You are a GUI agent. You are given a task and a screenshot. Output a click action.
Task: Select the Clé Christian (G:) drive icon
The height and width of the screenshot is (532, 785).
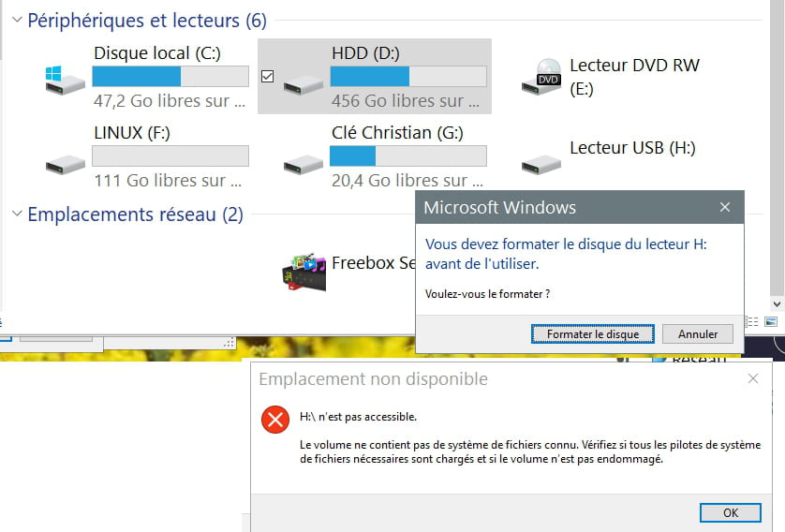coord(304,165)
